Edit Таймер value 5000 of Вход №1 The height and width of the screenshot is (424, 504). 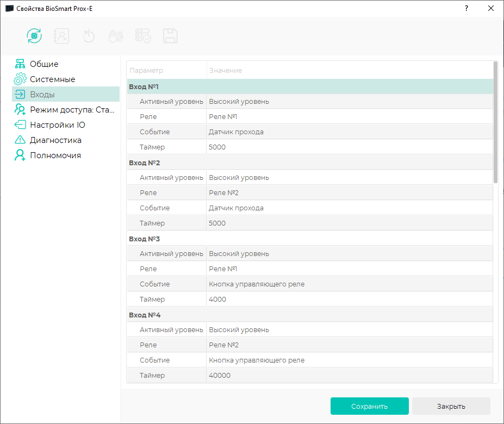pyautogui.click(x=350, y=147)
